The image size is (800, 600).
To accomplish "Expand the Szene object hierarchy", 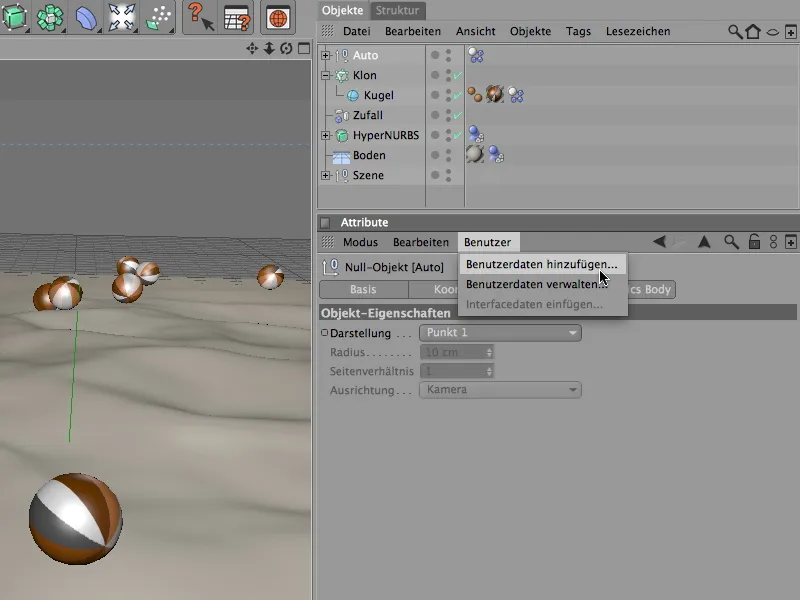I will tap(325, 176).
